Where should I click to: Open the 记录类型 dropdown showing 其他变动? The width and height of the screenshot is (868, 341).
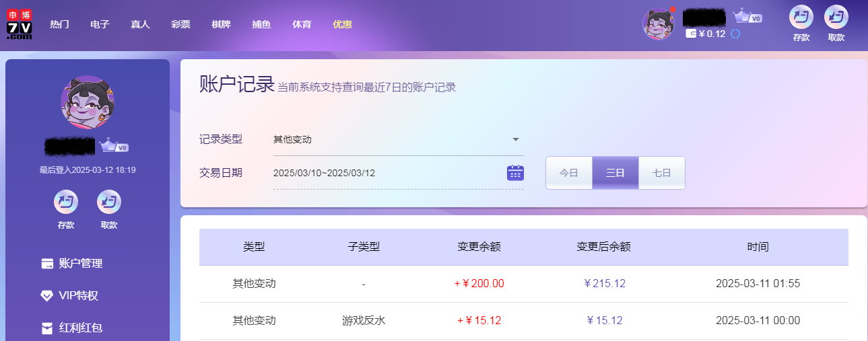[399, 140]
